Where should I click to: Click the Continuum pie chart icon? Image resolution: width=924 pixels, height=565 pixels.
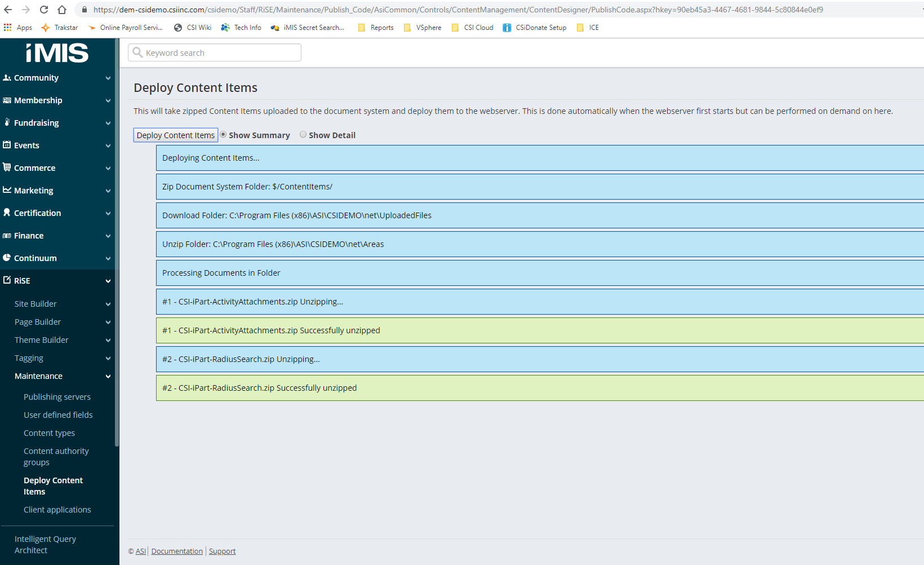point(7,258)
